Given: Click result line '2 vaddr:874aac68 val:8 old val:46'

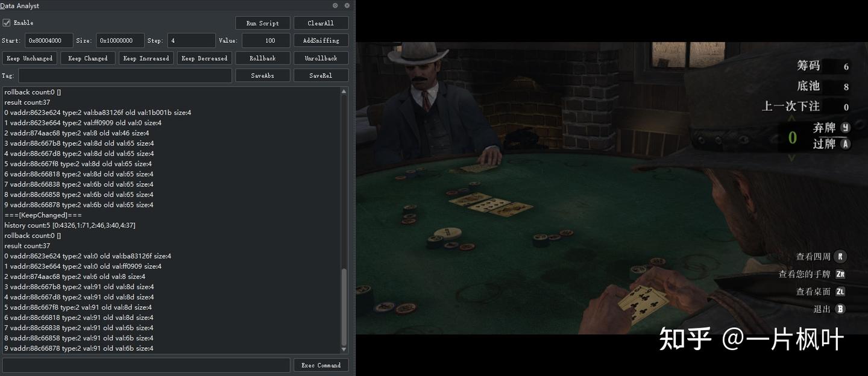Looking at the screenshot, I should tap(77, 133).
